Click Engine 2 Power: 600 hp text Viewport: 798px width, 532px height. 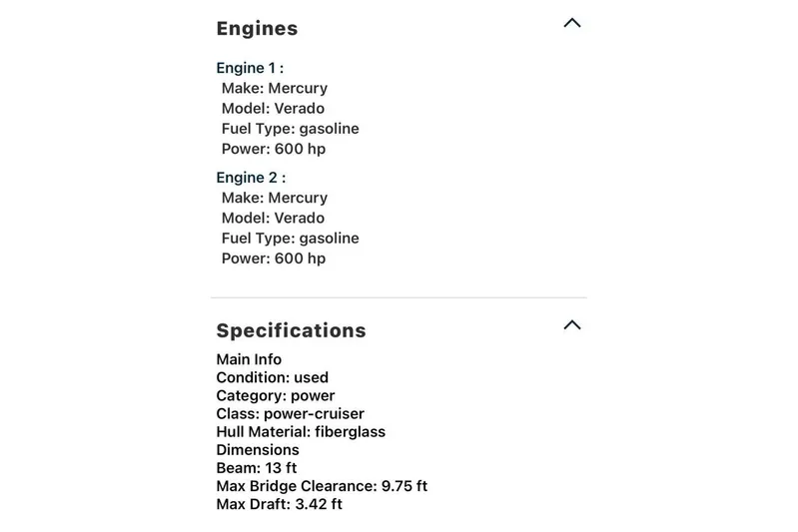click(274, 259)
